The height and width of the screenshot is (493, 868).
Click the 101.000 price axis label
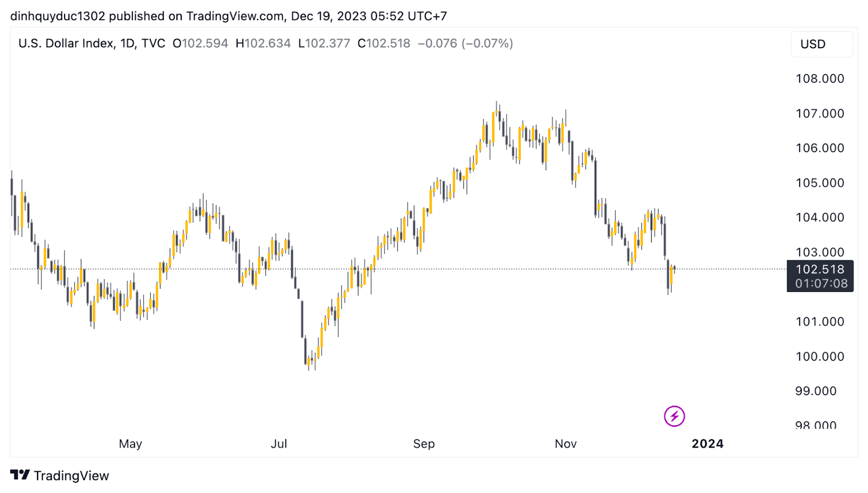[820, 322]
